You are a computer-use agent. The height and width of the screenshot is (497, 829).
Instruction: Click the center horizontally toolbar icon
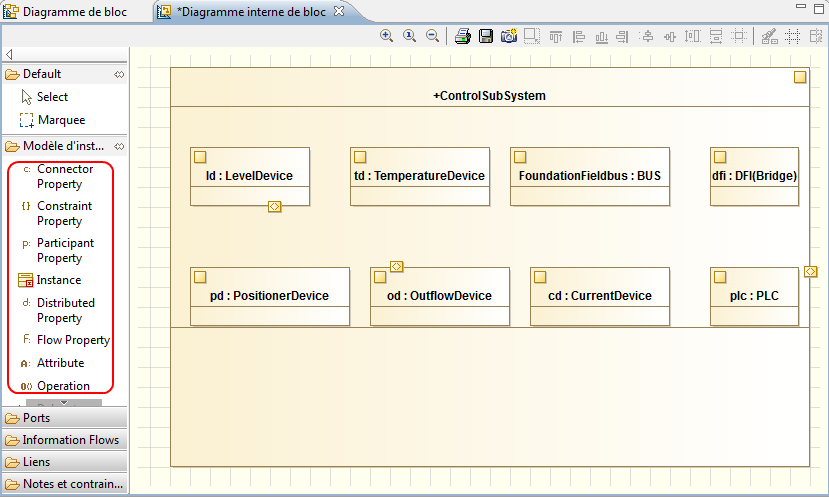[x=646, y=36]
